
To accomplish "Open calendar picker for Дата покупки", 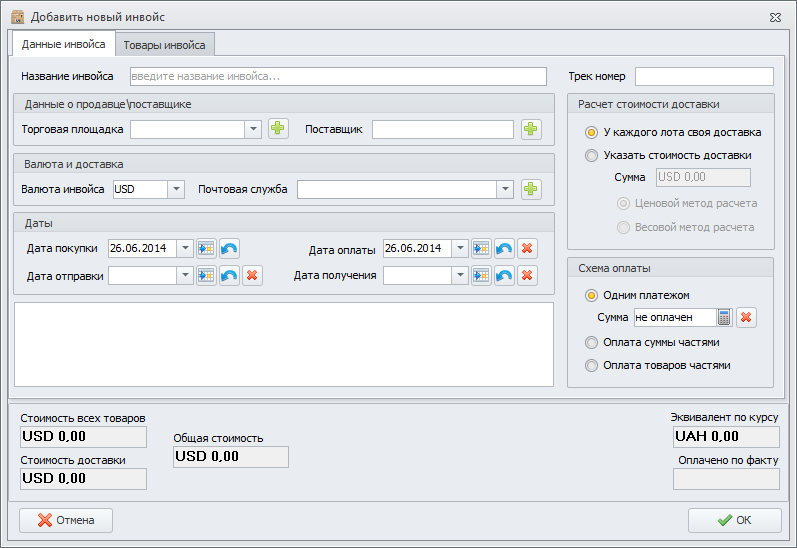I will (x=206, y=249).
